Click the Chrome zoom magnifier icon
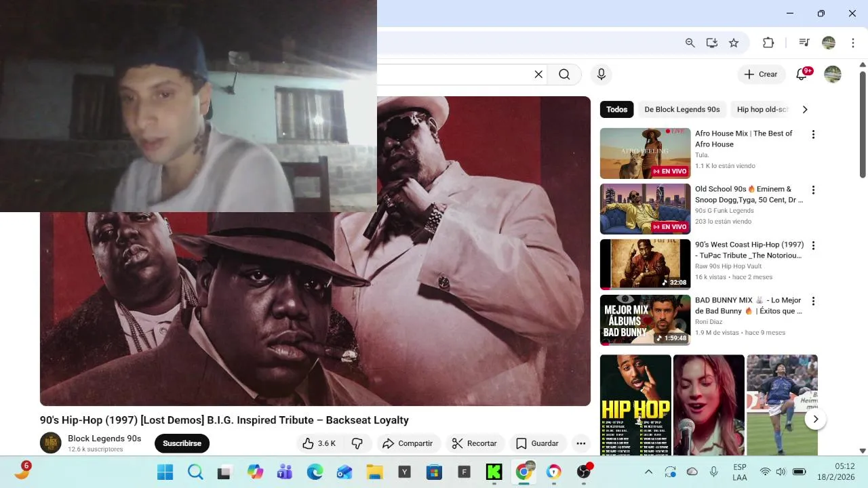 (690, 43)
